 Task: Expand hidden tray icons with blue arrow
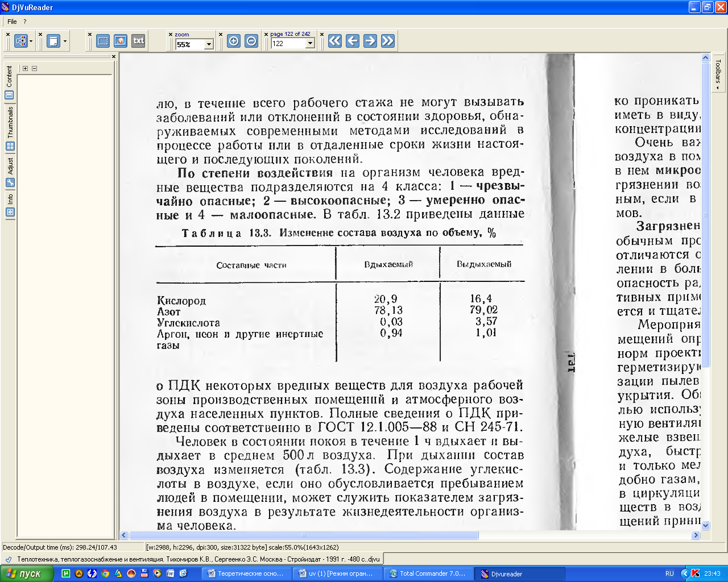click(x=685, y=573)
